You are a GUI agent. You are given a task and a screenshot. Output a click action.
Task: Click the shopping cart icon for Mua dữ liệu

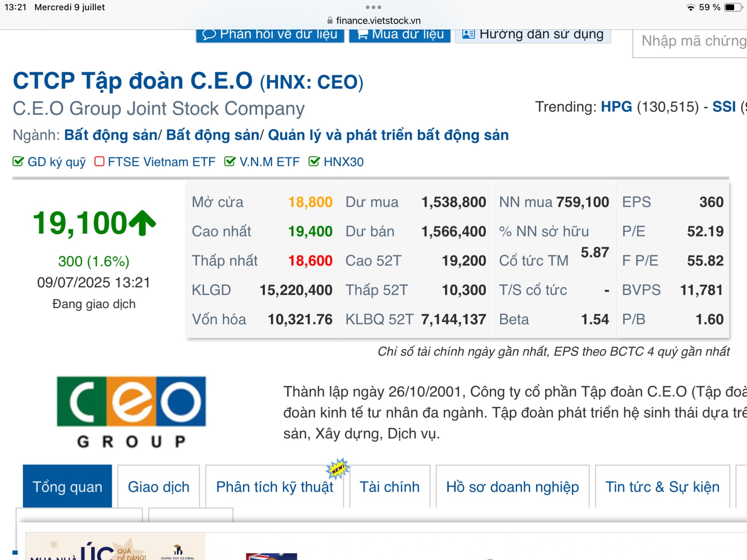(x=362, y=35)
